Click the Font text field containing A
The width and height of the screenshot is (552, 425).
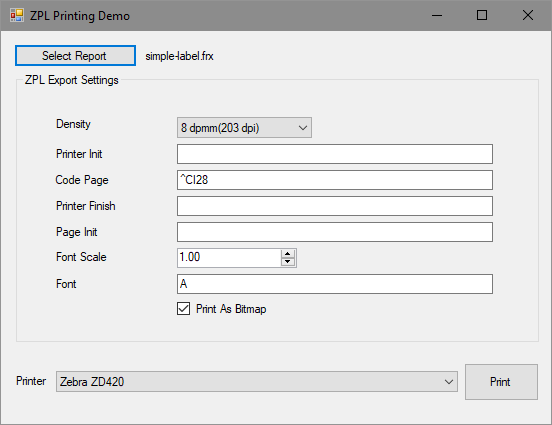(335, 284)
